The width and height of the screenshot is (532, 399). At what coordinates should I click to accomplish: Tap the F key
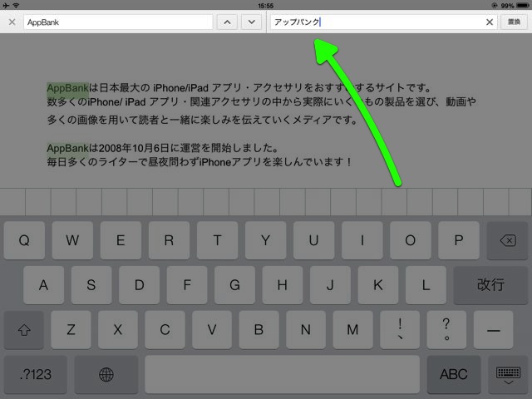click(187, 285)
